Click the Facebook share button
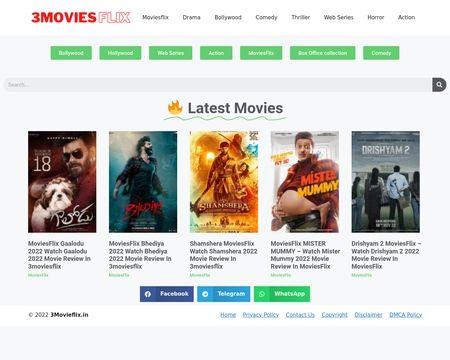Screen dimensions: 450x360 click(167, 294)
